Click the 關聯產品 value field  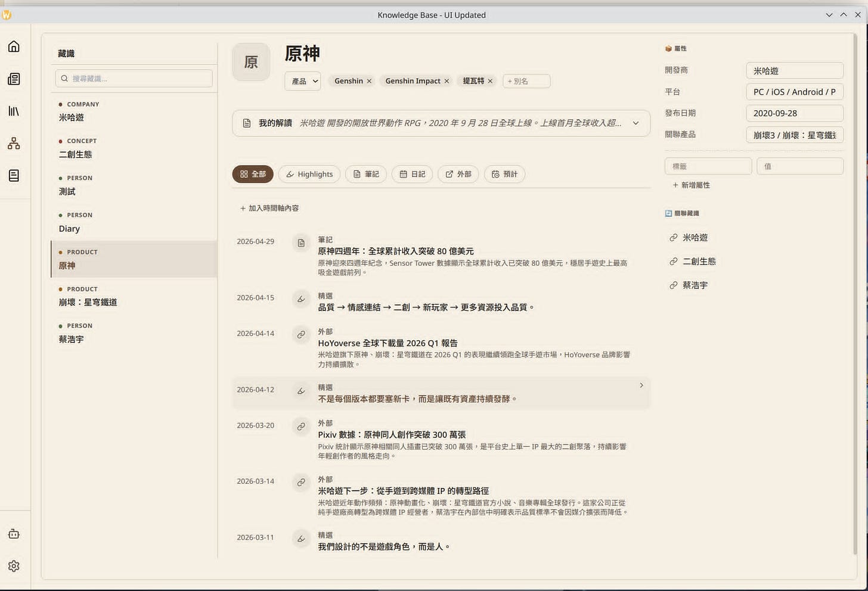tap(795, 135)
